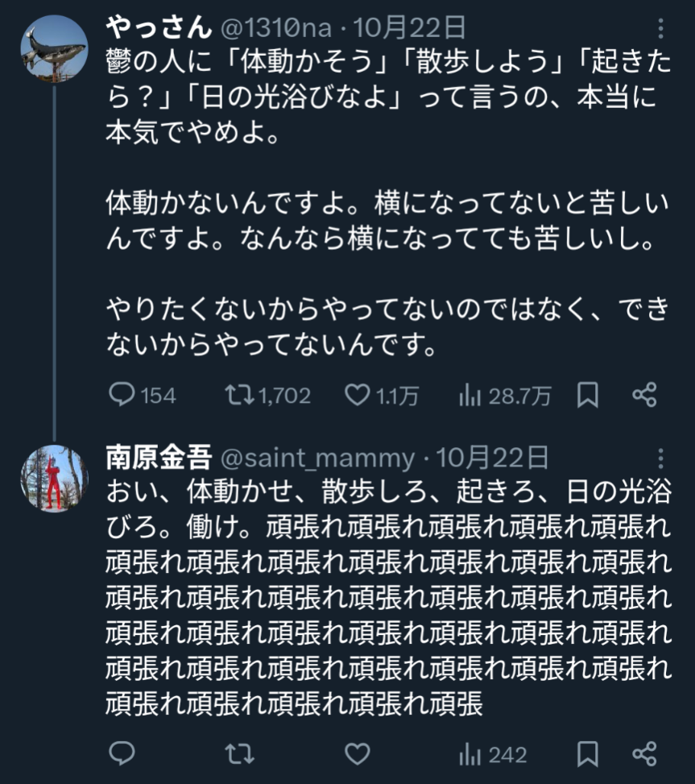Viewport: 695px width, 784px height.
Task: Like やっさん's tweet with heart icon
Action: 356,395
